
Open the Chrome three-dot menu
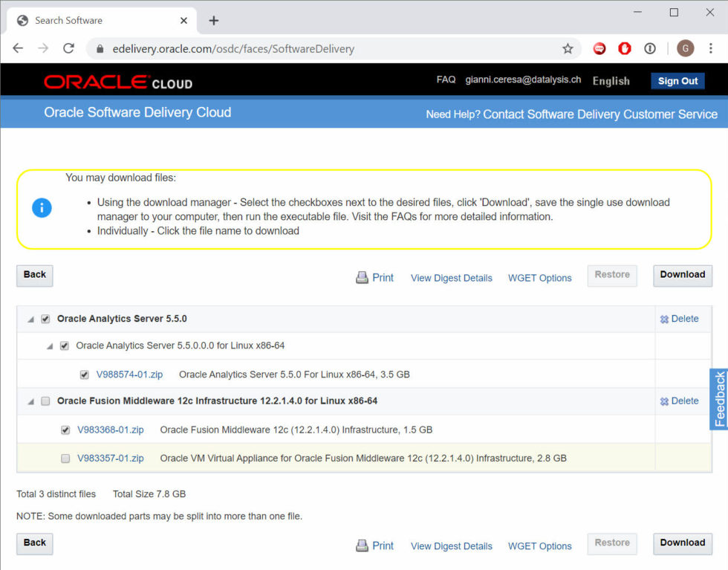(x=711, y=48)
